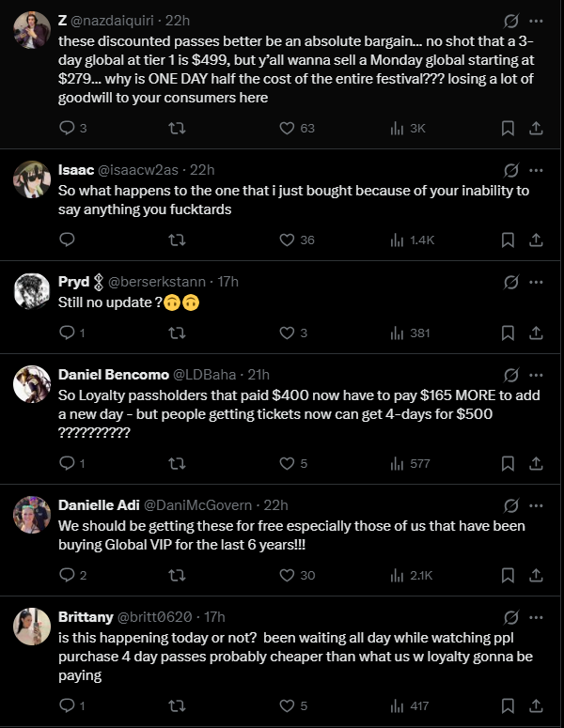Click Z's profile avatar
The height and width of the screenshot is (728, 564).
click(x=33, y=32)
